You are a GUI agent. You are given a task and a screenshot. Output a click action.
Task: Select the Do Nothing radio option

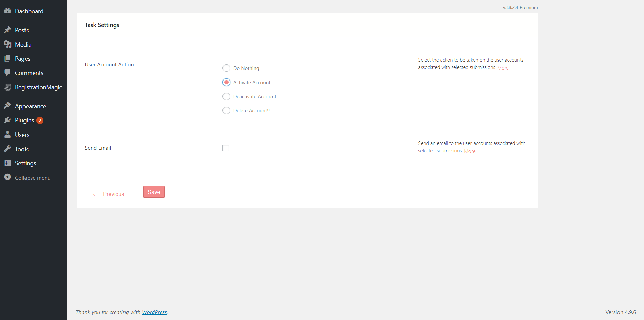click(x=227, y=68)
